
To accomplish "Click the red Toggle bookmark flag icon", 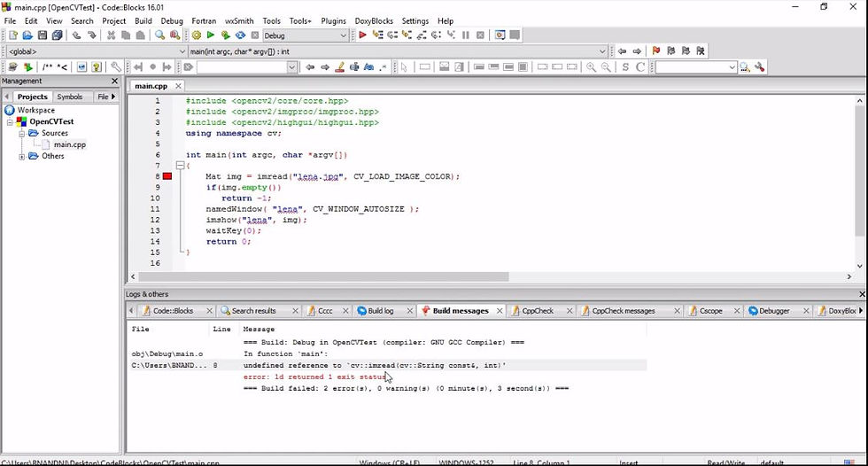I will (656, 50).
